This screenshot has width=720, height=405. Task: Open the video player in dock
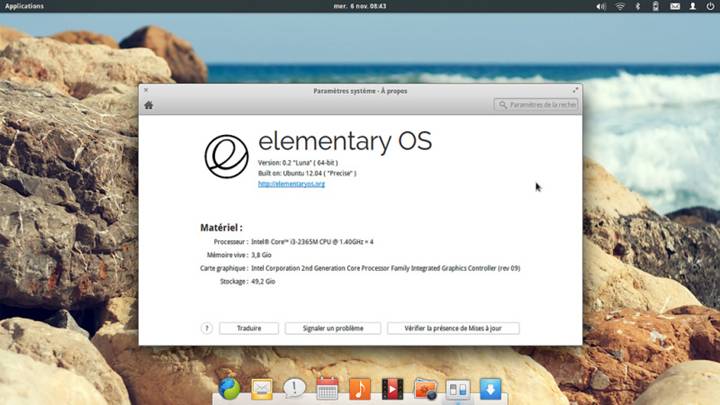coord(392,388)
